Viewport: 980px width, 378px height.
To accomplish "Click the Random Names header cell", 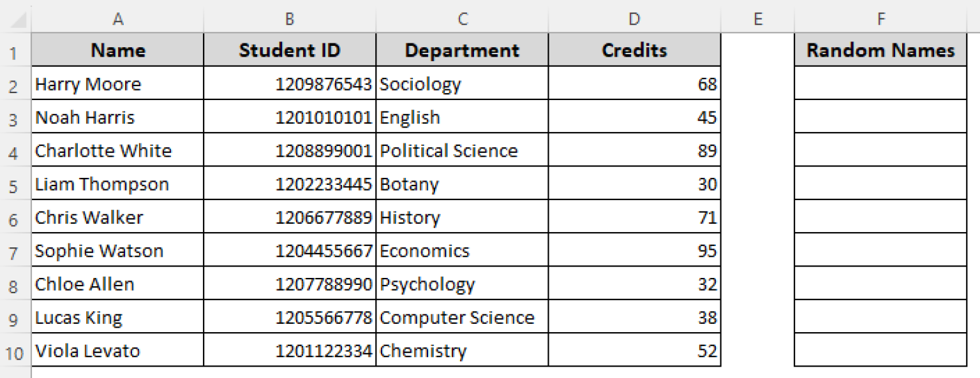I will click(x=880, y=50).
